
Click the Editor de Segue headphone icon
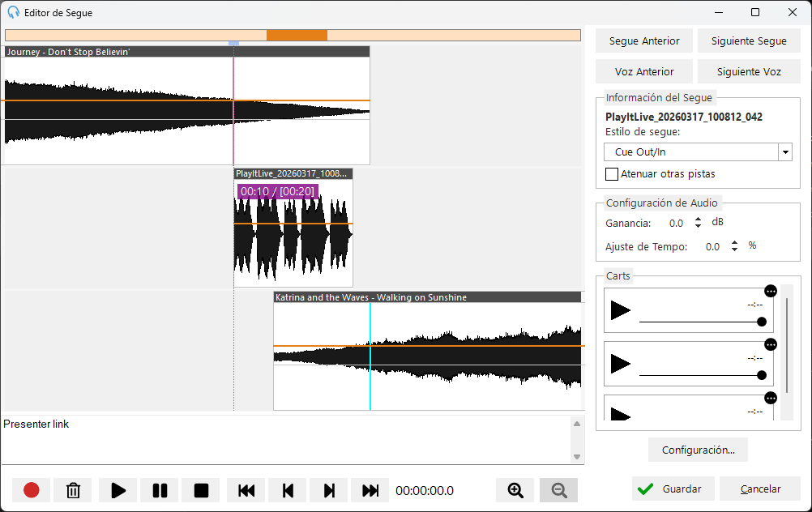click(x=14, y=12)
